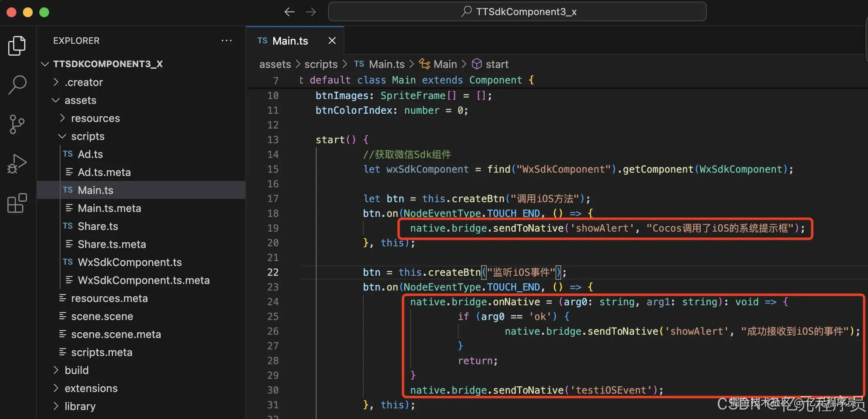Close the Main.ts editor tab
868x419 pixels.
click(332, 41)
